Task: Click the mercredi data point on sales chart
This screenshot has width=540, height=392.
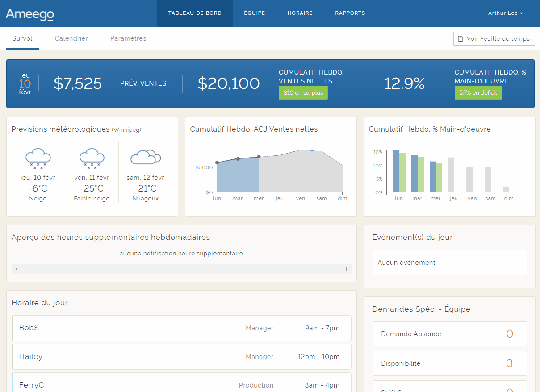Action: coord(259,157)
